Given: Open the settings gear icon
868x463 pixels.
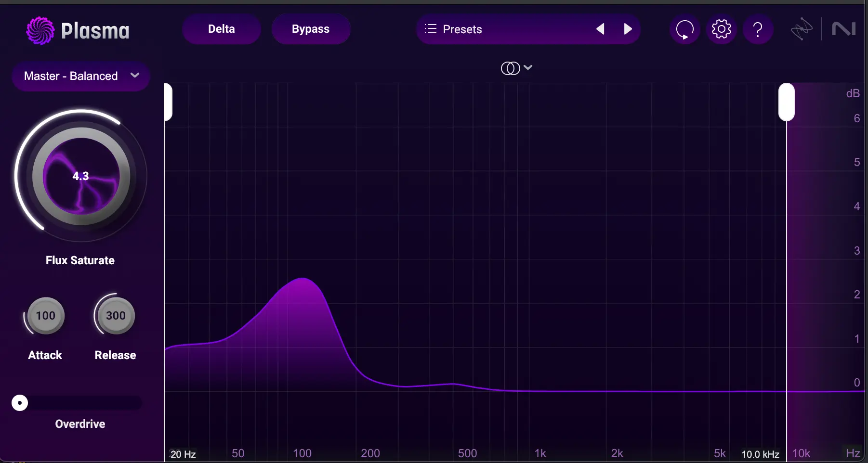Looking at the screenshot, I should pyautogui.click(x=721, y=29).
